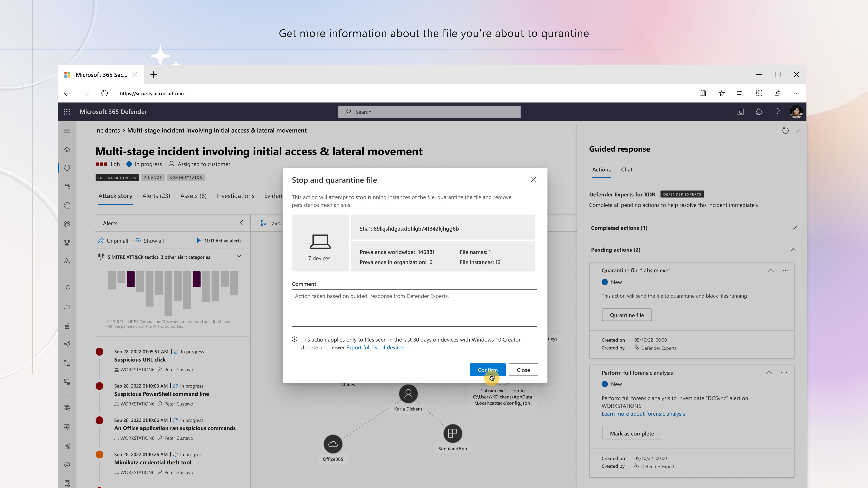
Task: Open the Incidents shield icon in sidebar
Action: point(67,168)
